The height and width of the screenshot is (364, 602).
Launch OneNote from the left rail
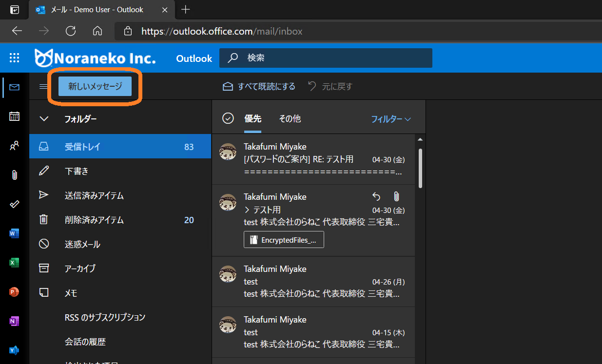tap(14, 321)
